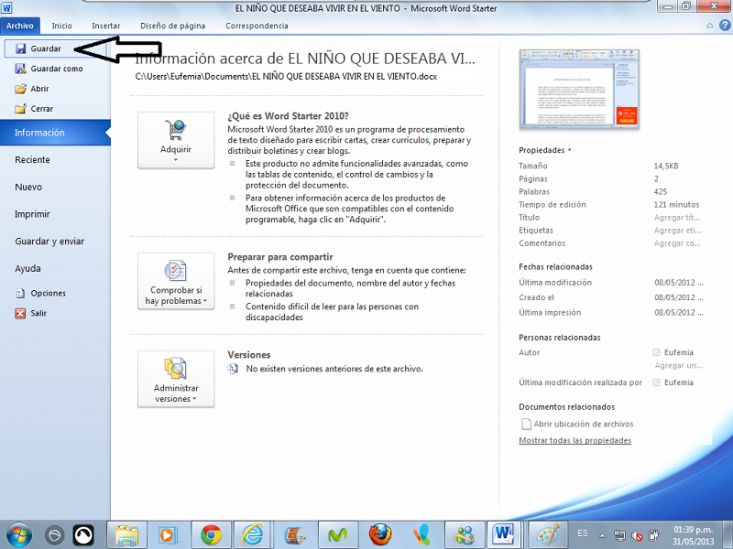Open the Archivo tab
This screenshot has height=549, width=733.
[20, 26]
